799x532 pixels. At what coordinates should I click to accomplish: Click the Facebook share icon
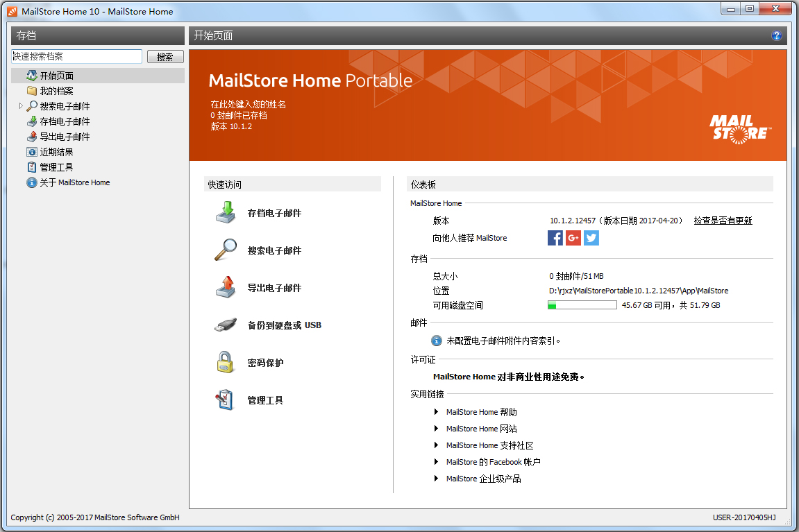click(555, 238)
